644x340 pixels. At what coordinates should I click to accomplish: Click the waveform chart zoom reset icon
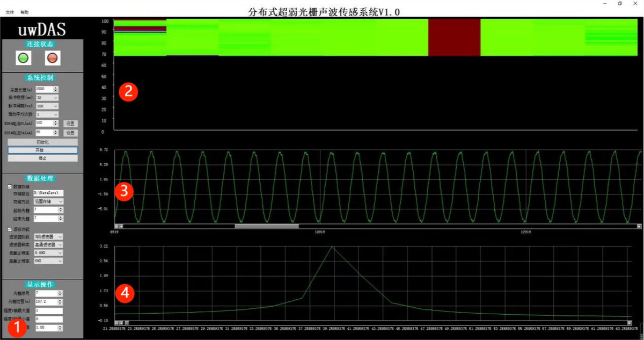(116, 226)
